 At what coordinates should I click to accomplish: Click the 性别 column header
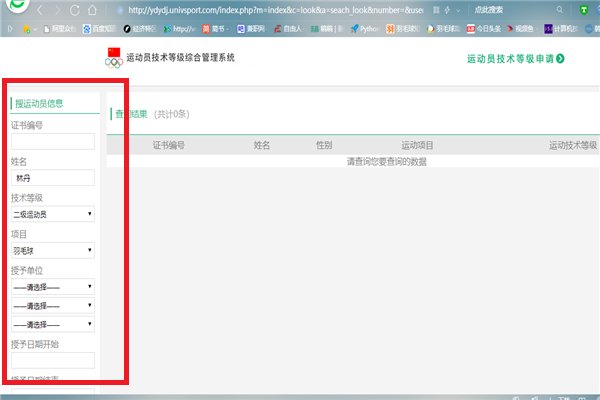coord(324,145)
